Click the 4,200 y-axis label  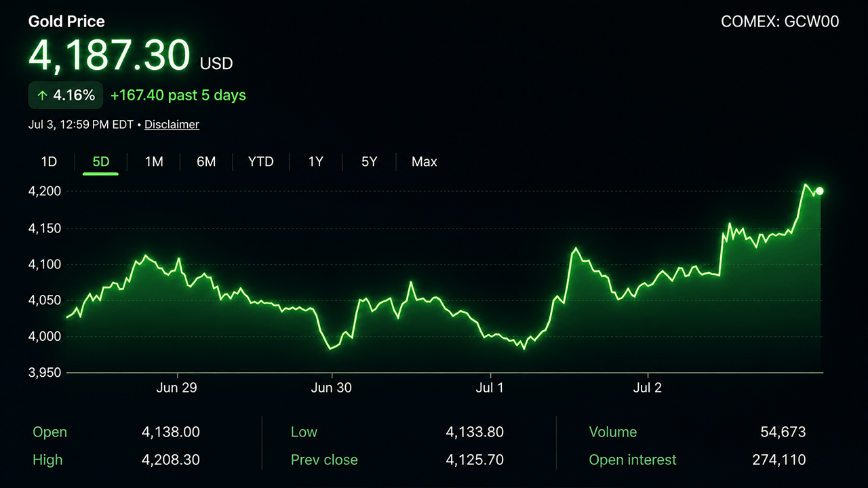click(45, 192)
